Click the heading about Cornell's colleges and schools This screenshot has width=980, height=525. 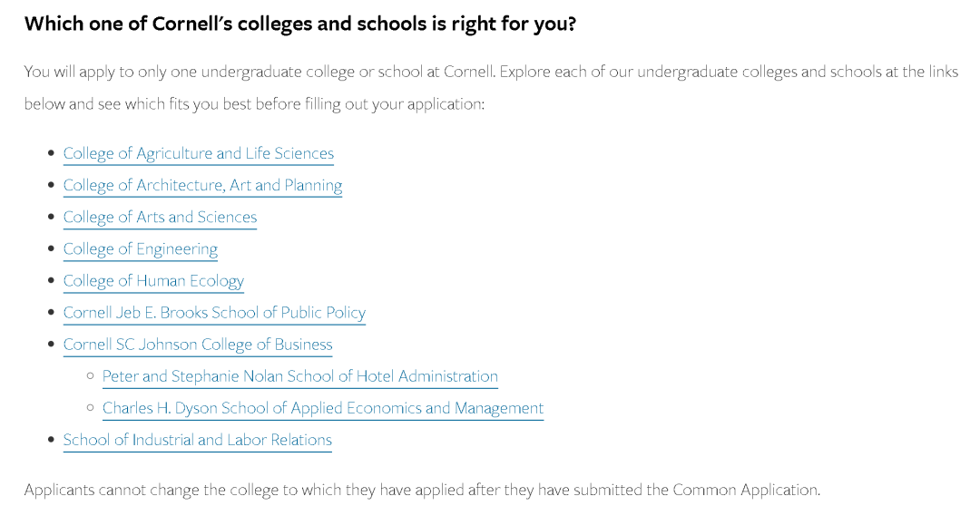pyautogui.click(x=299, y=24)
